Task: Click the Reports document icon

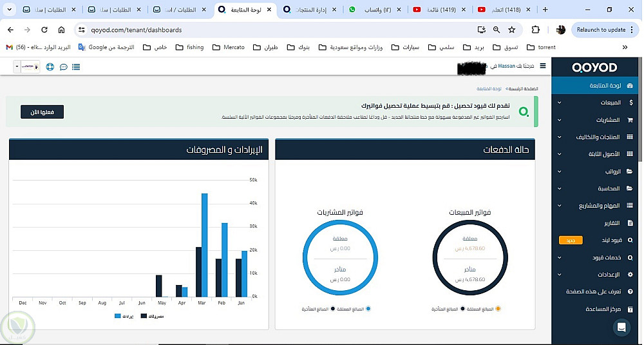Action: (630, 223)
